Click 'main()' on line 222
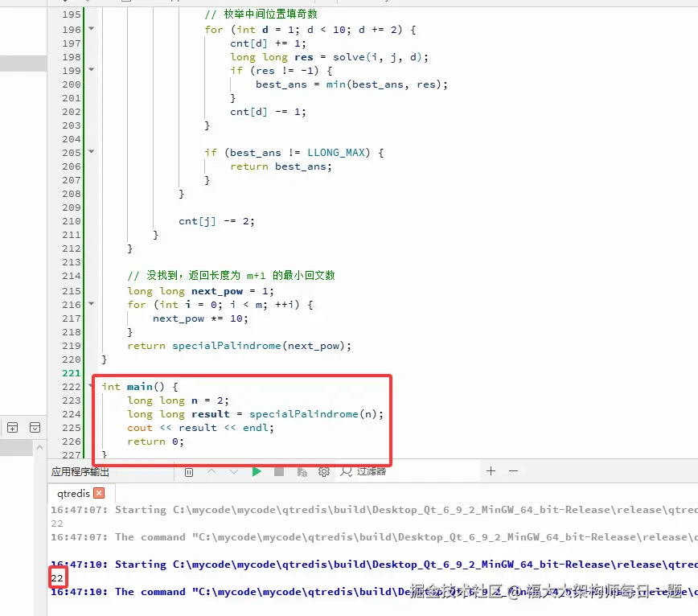 click(146, 387)
